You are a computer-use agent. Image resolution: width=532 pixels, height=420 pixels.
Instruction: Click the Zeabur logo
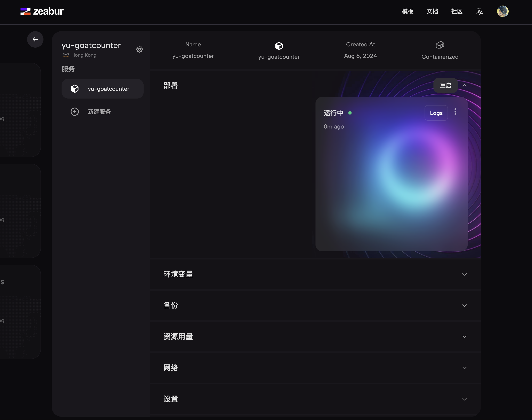[x=42, y=11]
